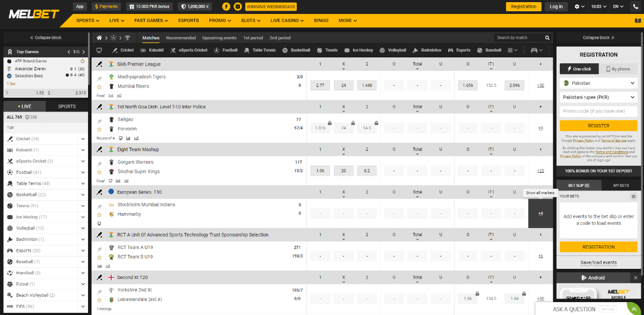The image size is (644, 315).
Task: Switch to the Upcoming events tab
Action: click(219, 38)
